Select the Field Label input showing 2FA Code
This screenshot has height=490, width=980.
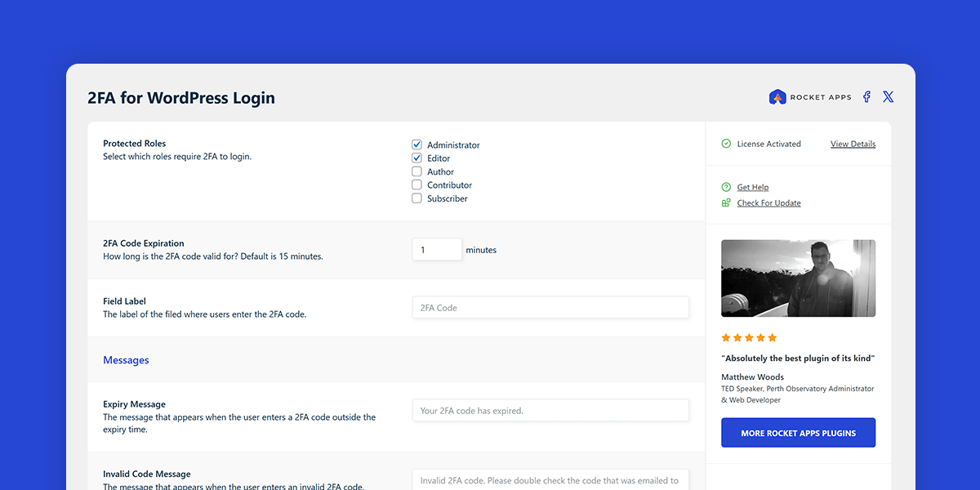tap(550, 307)
